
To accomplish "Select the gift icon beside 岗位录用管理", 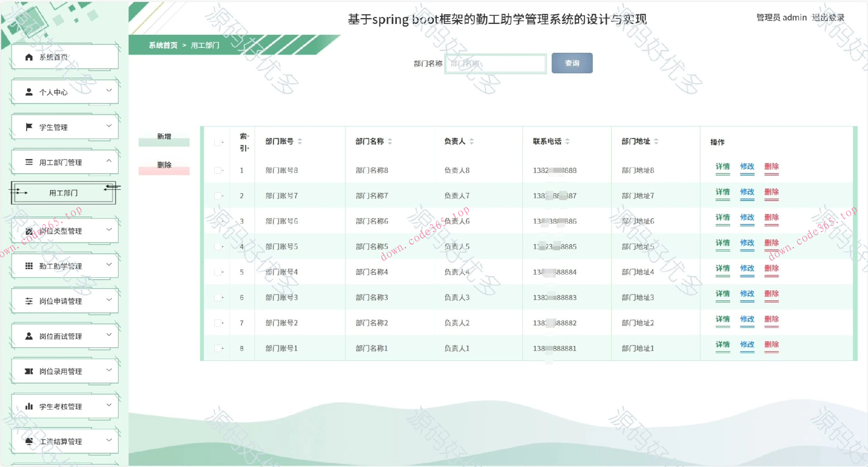I will (x=28, y=371).
